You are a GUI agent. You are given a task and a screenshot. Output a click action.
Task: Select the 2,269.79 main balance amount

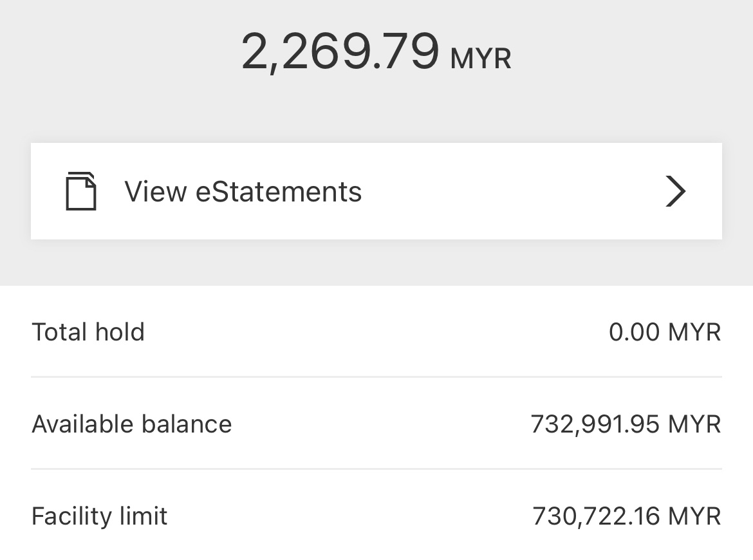click(340, 51)
